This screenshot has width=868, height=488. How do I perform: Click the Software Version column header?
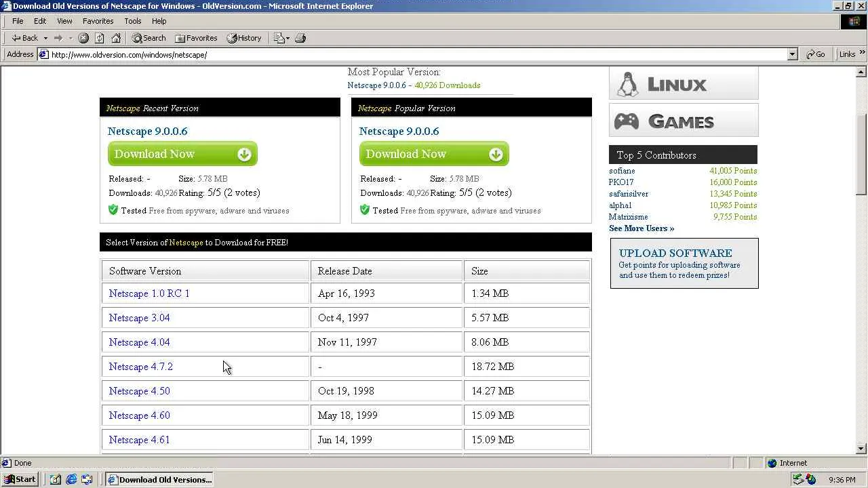click(x=205, y=271)
